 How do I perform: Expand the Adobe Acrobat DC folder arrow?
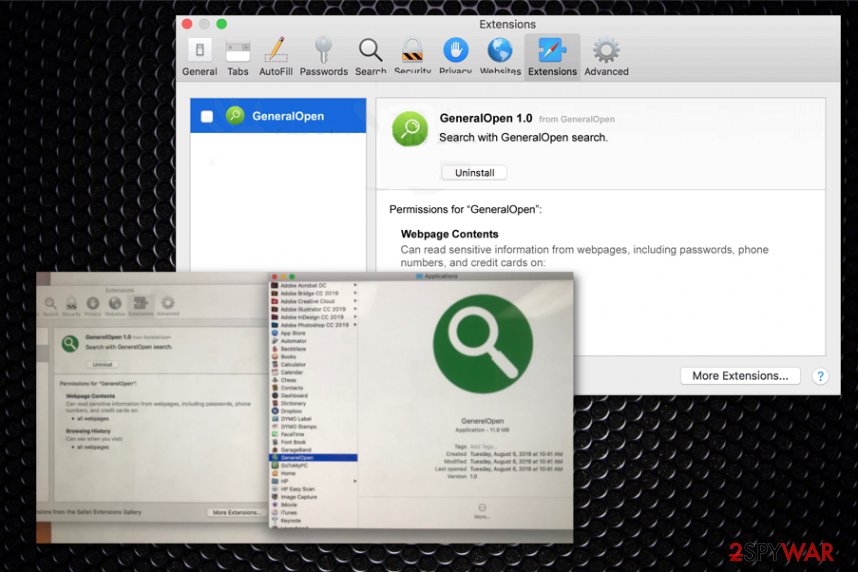coord(355,285)
